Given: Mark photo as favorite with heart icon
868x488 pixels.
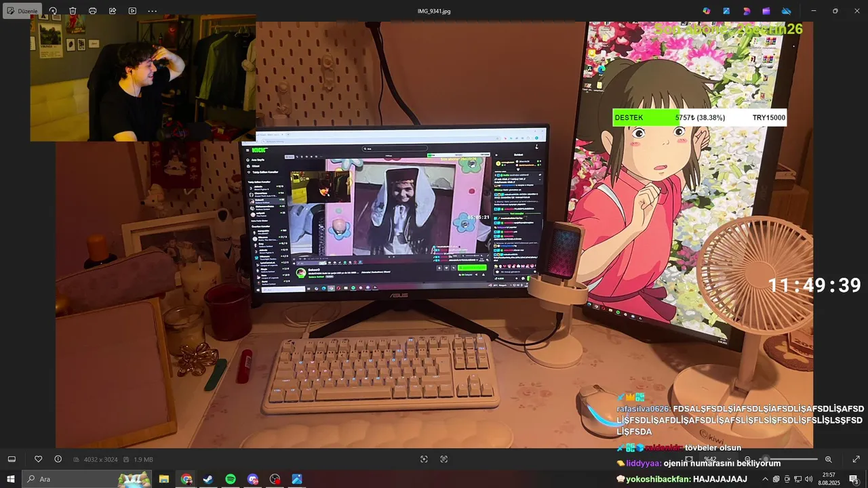Looking at the screenshot, I should click(38, 459).
